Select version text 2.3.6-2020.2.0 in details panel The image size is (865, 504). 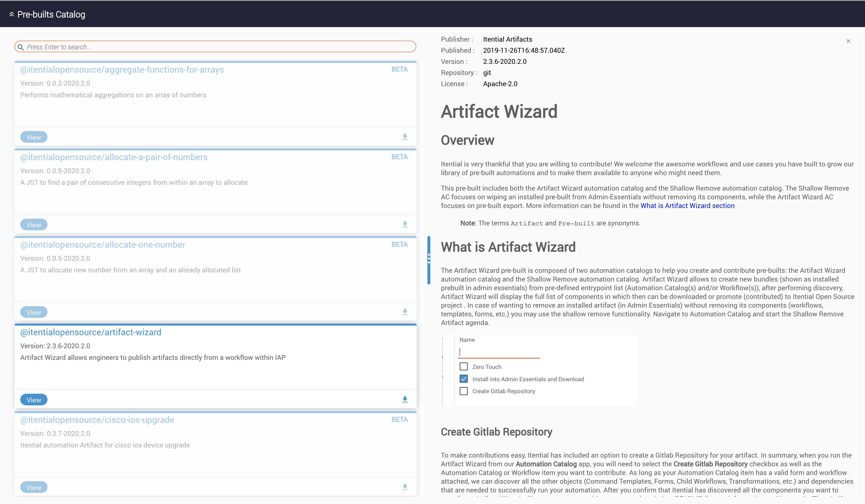point(505,61)
